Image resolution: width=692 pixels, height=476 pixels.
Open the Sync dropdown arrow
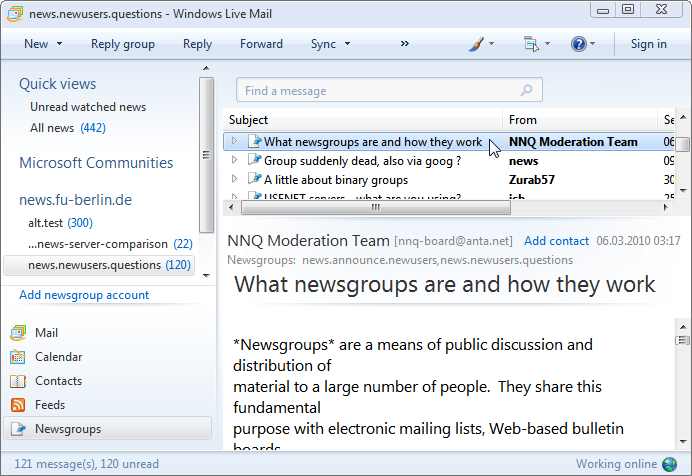point(347,44)
